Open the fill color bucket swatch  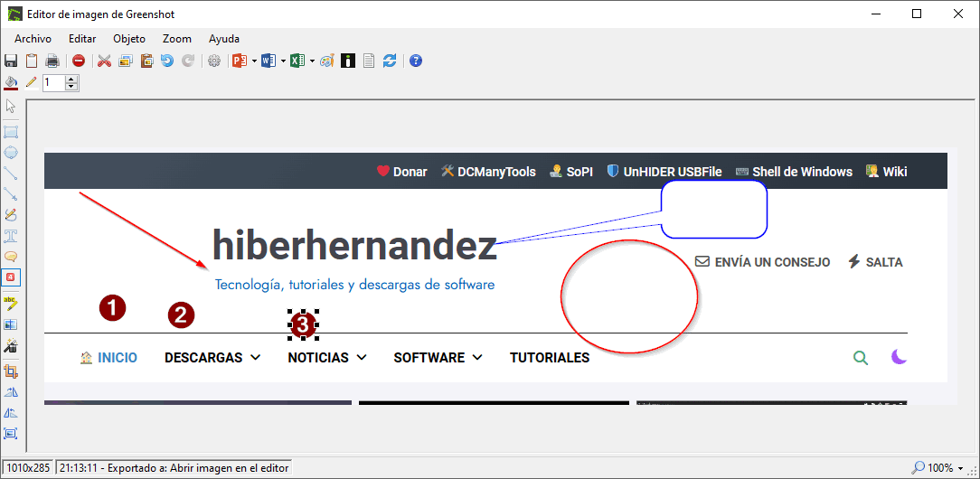[11, 82]
